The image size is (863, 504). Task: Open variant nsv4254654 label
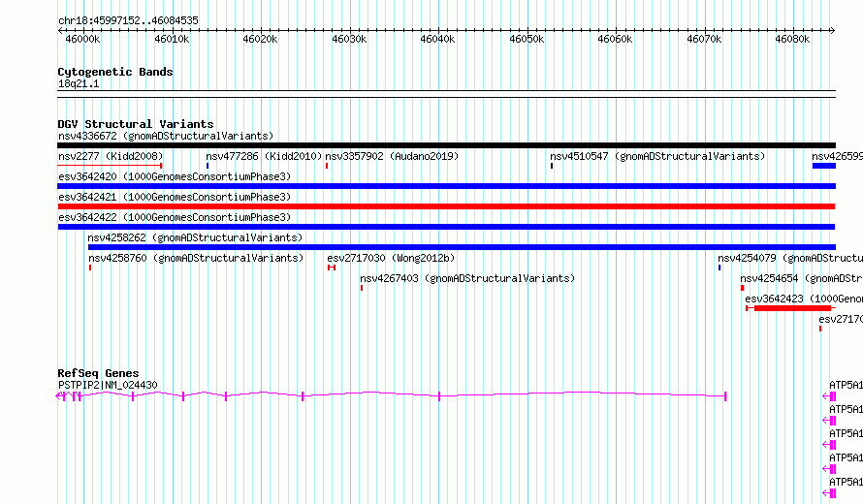click(801, 278)
